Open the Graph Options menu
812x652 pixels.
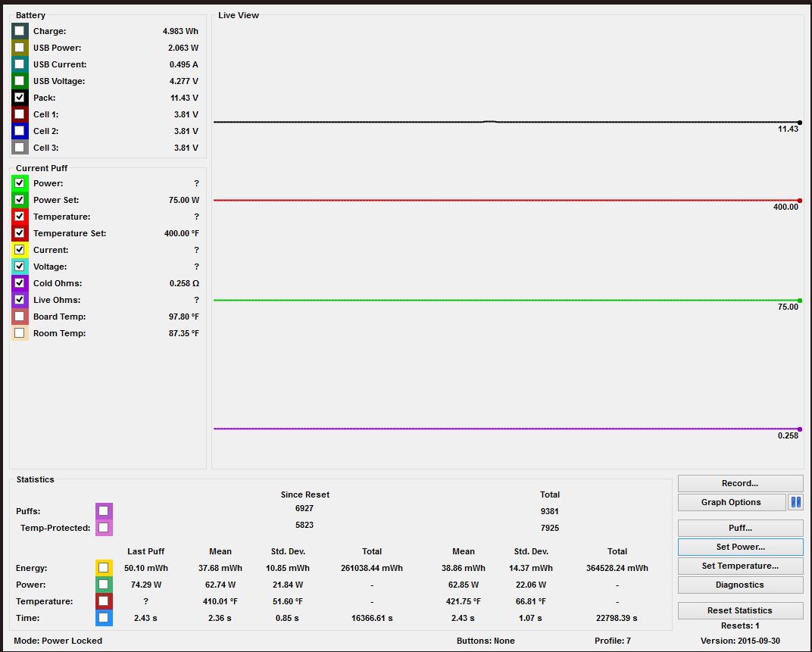[x=731, y=502]
